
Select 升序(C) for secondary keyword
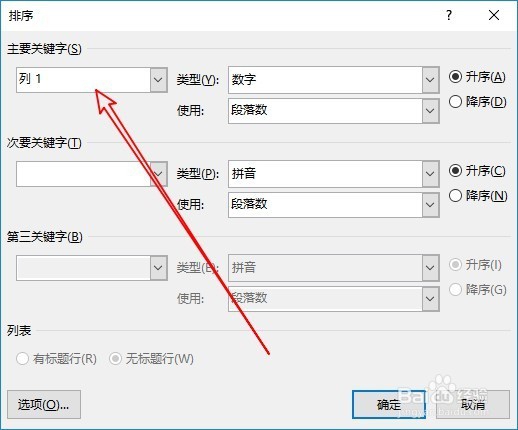[x=477, y=171]
